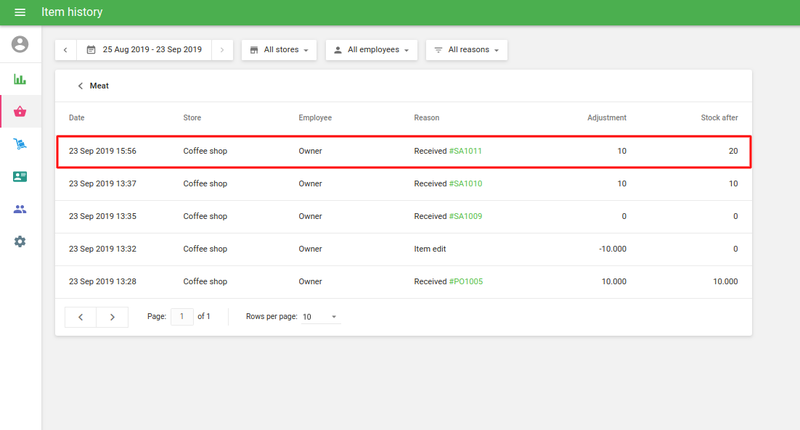Image resolution: width=800 pixels, height=430 pixels.
Task: Open stock adjustment #SA1010 link
Action: (466, 184)
